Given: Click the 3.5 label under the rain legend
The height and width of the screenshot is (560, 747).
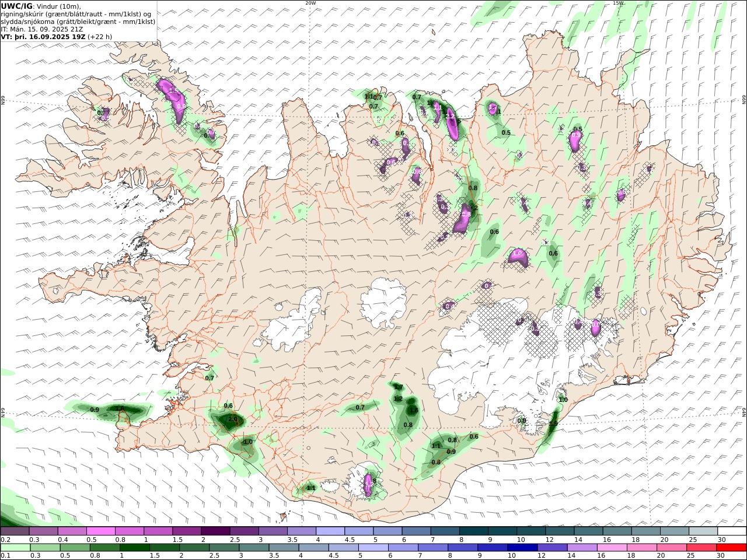Looking at the screenshot, I should [x=274, y=556].
